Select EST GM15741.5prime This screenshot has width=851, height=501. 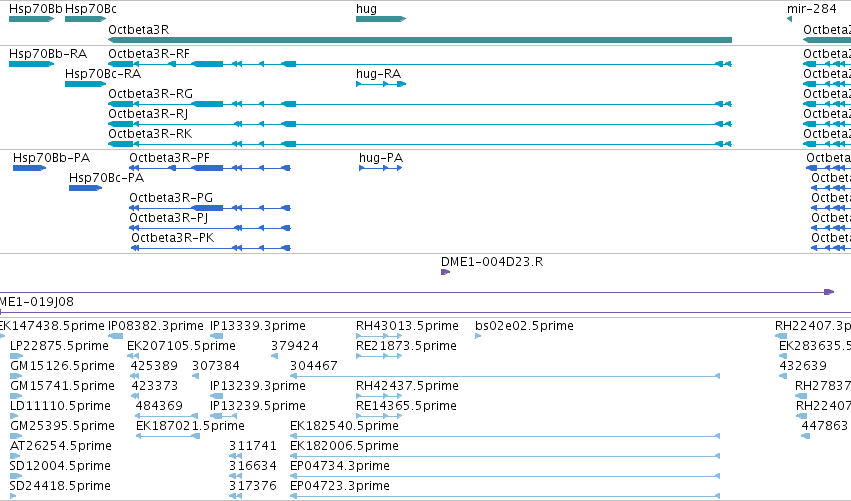point(62,386)
